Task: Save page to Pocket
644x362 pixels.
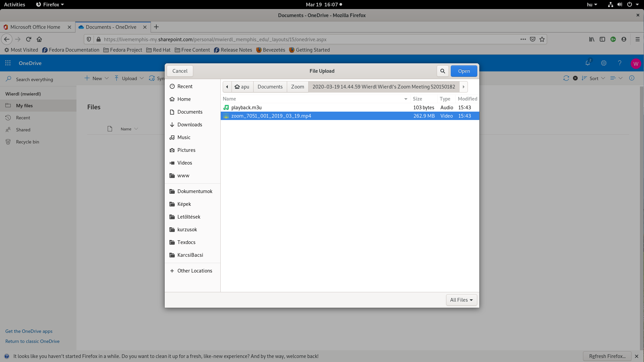Action: pos(532,39)
